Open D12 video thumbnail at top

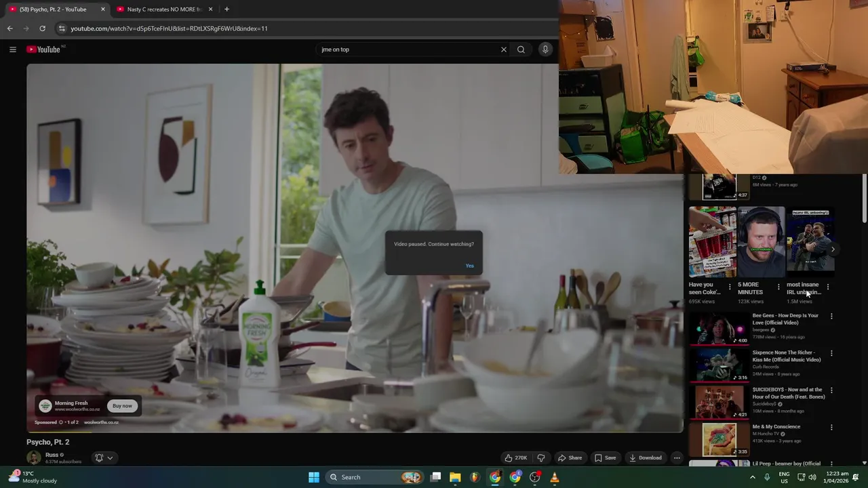[x=719, y=186]
